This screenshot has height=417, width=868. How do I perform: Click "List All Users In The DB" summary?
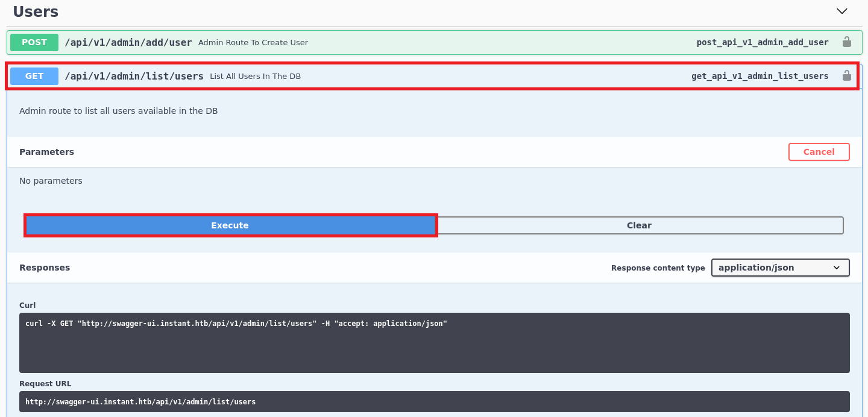tap(255, 77)
